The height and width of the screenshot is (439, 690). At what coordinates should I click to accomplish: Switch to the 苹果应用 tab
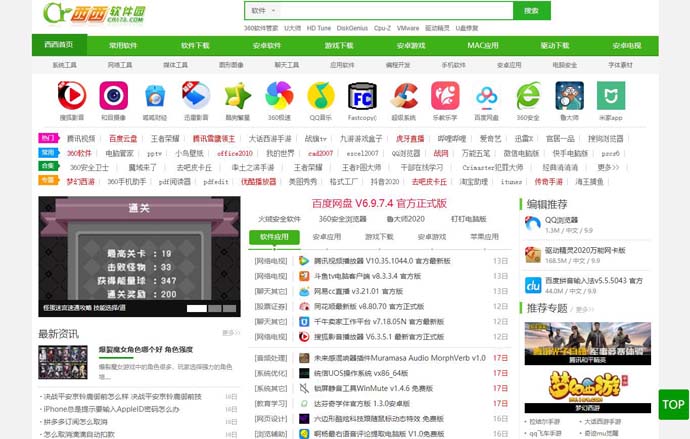pyautogui.click(x=484, y=237)
